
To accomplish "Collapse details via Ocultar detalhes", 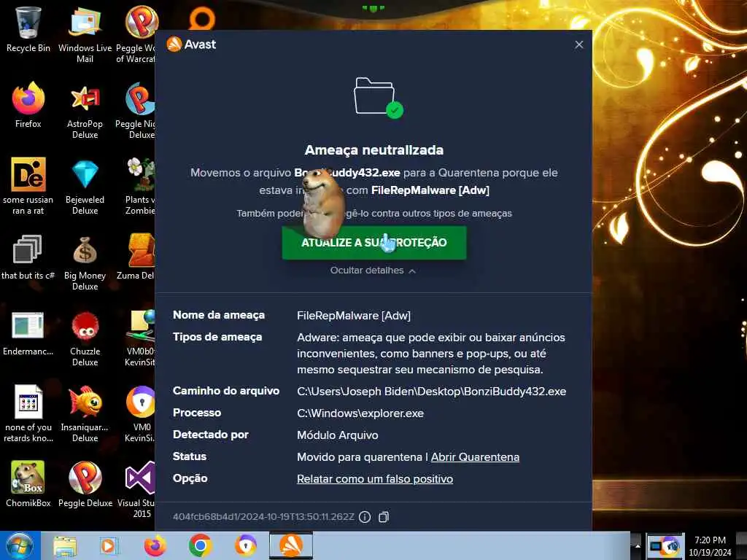I will 373,271.
